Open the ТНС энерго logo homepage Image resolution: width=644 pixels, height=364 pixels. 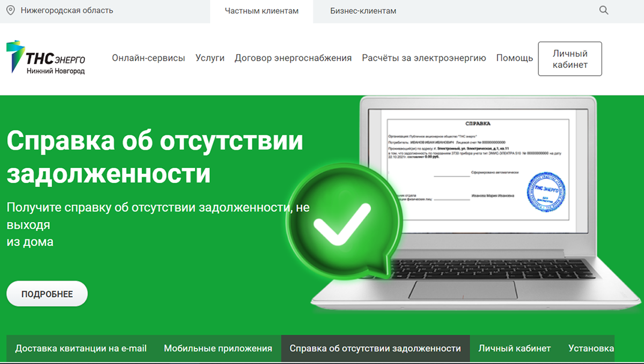(46, 58)
